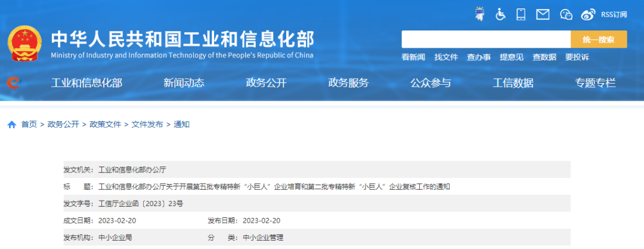
Task: Open the 专题专栏 navigation menu
Action: coord(595,83)
